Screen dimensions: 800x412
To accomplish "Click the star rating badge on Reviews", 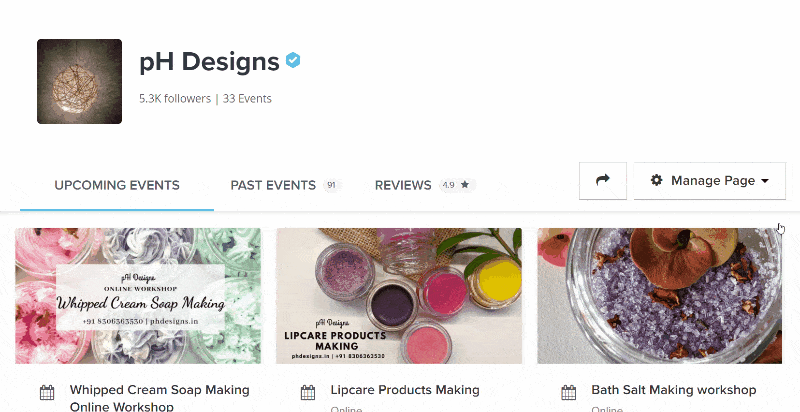I will [x=458, y=185].
